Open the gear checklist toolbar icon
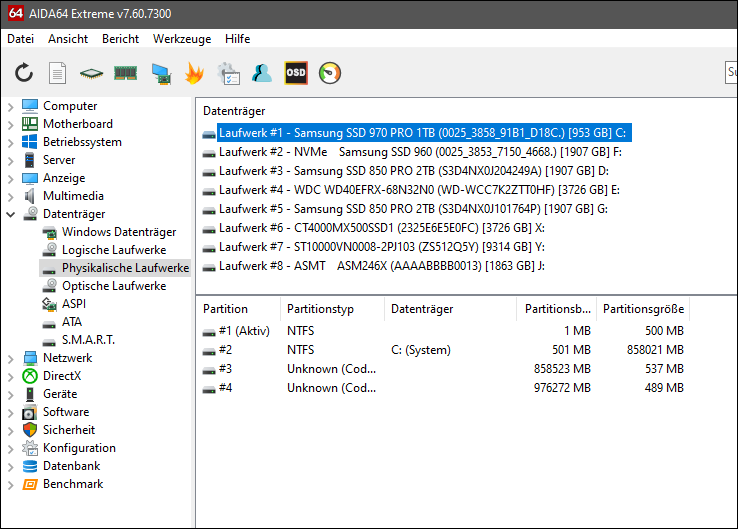 click(228, 73)
